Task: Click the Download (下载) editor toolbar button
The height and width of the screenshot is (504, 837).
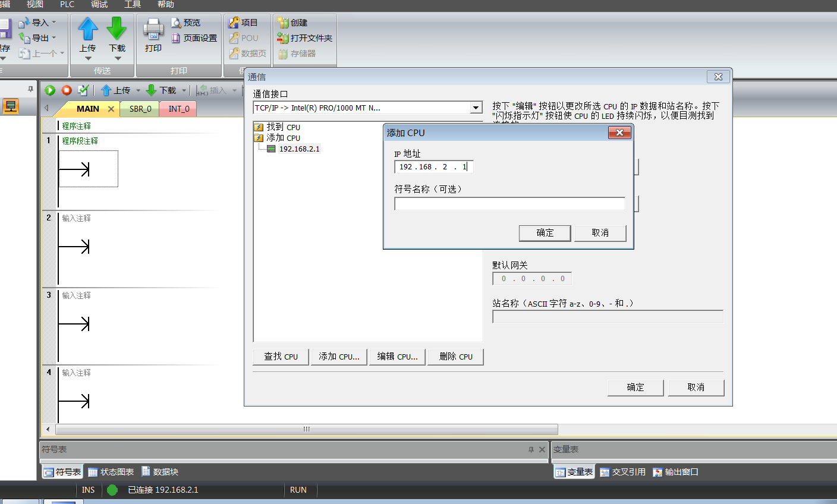Action: [x=161, y=90]
